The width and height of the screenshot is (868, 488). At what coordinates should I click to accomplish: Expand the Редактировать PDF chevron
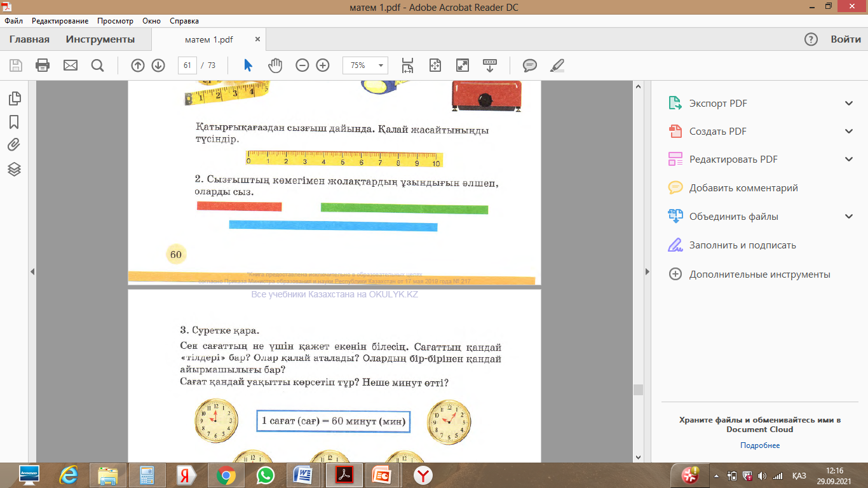click(849, 159)
